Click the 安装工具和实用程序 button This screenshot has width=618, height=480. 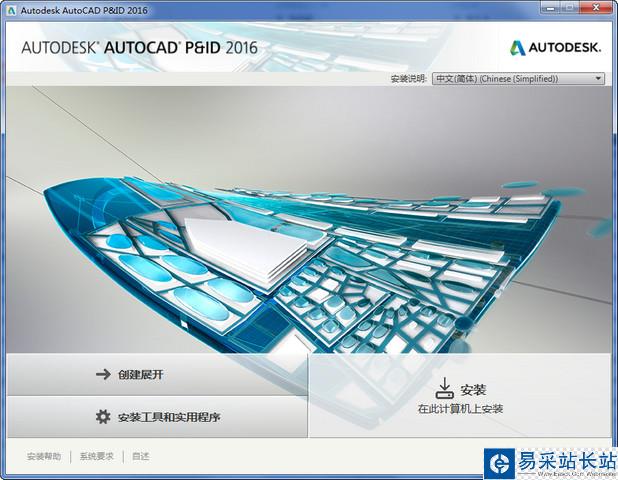pyautogui.click(x=157, y=417)
